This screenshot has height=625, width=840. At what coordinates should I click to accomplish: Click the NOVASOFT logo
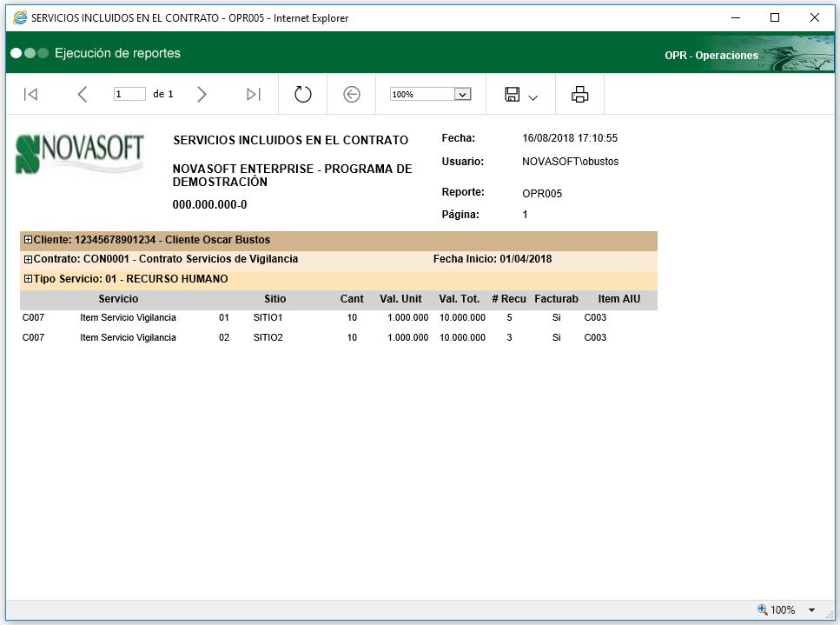[x=80, y=154]
